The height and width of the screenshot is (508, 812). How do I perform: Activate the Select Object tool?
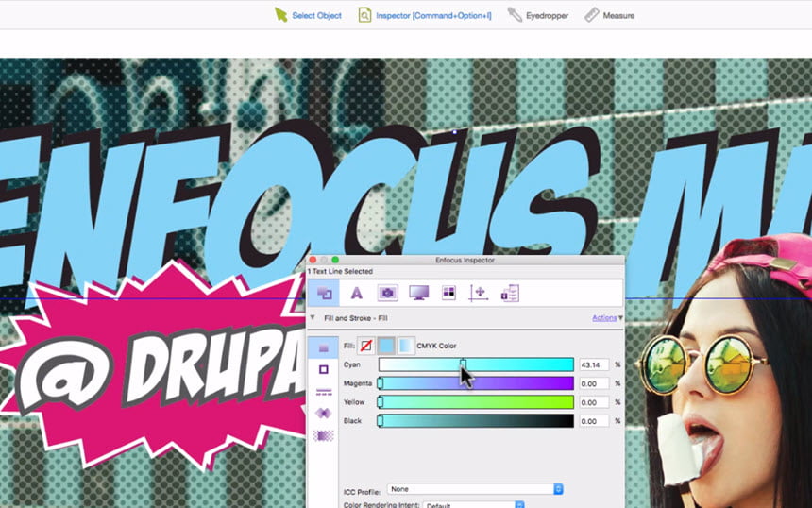click(x=308, y=15)
